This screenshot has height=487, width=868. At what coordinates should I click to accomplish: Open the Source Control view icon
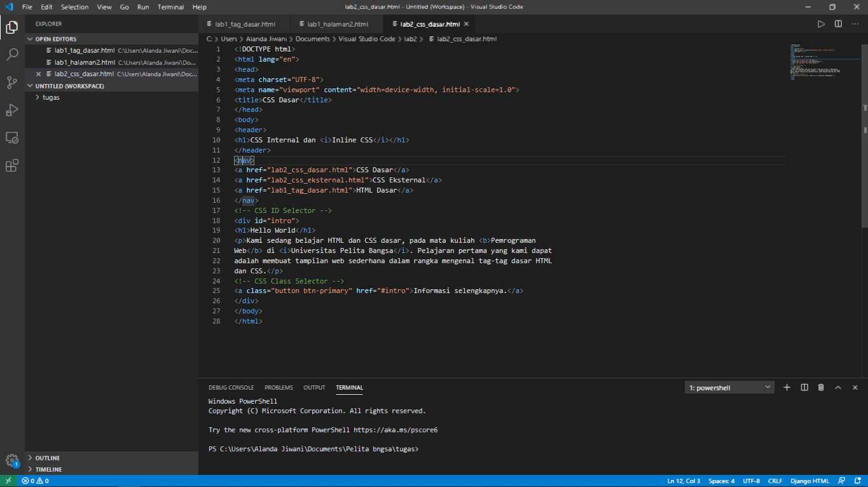[x=12, y=83]
